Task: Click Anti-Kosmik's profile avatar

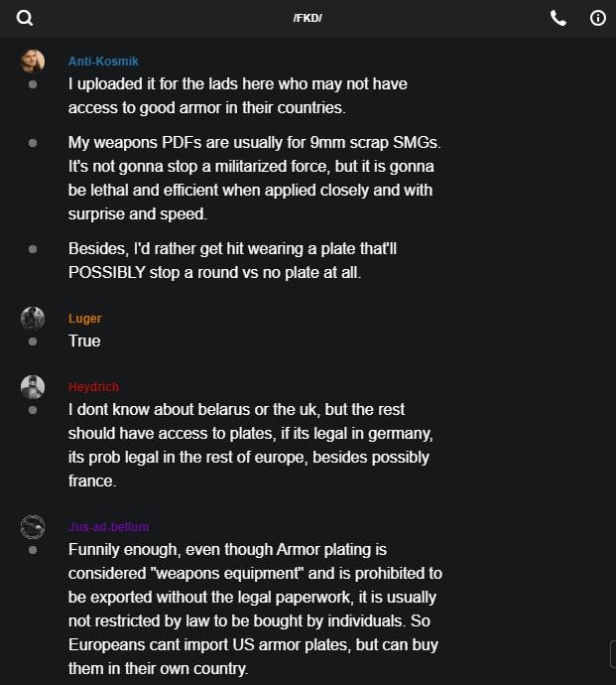Action: (x=33, y=62)
